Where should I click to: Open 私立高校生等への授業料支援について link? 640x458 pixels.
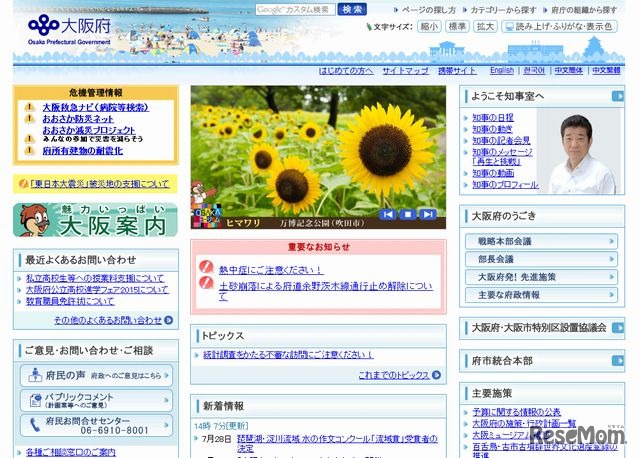tap(95, 278)
